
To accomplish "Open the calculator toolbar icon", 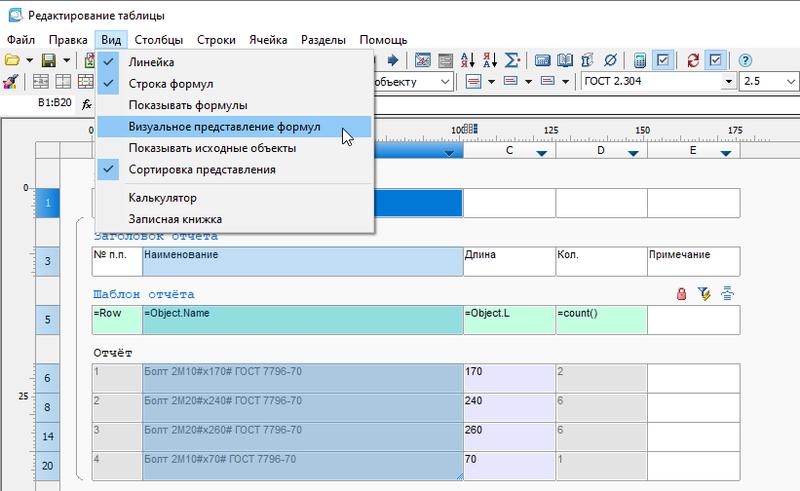I will pyautogui.click(x=639, y=60).
